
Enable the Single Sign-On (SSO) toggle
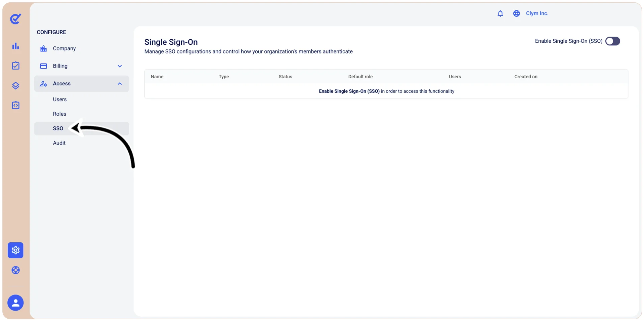click(612, 41)
